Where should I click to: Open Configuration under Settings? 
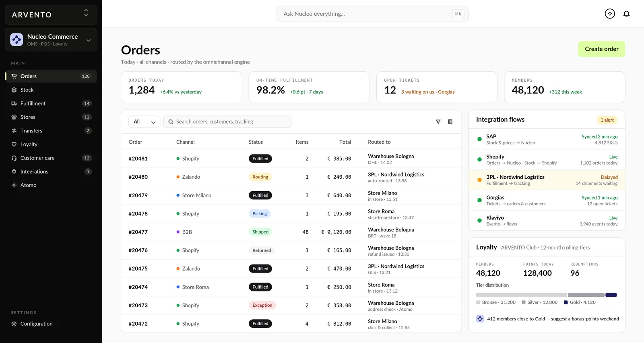point(51,324)
